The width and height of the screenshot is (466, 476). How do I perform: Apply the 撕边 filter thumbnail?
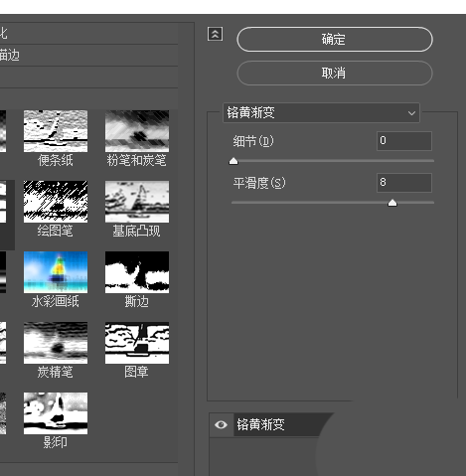137,272
